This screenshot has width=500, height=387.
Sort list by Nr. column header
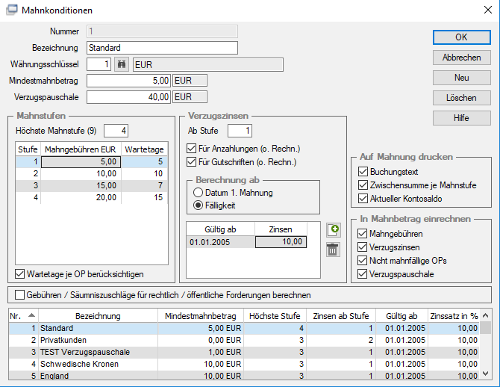(x=23, y=316)
